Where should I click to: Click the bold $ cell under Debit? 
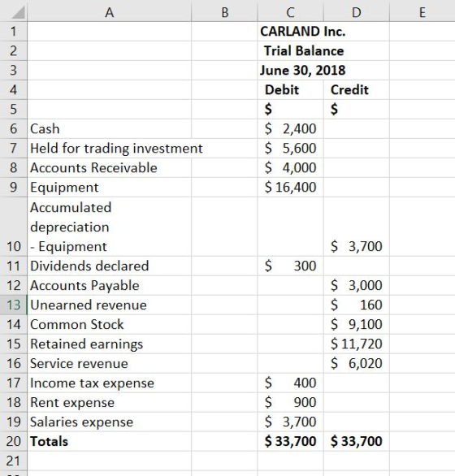coord(290,110)
